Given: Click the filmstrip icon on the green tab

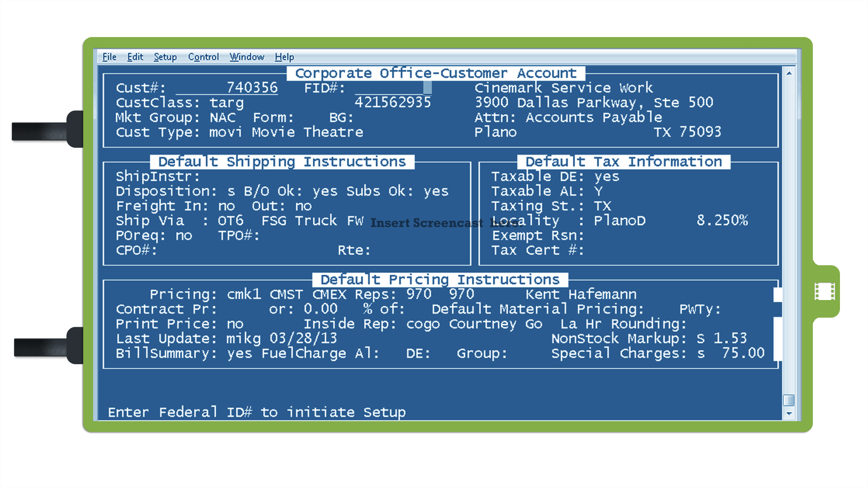Looking at the screenshot, I should pyautogui.click(x=825, y=291).
